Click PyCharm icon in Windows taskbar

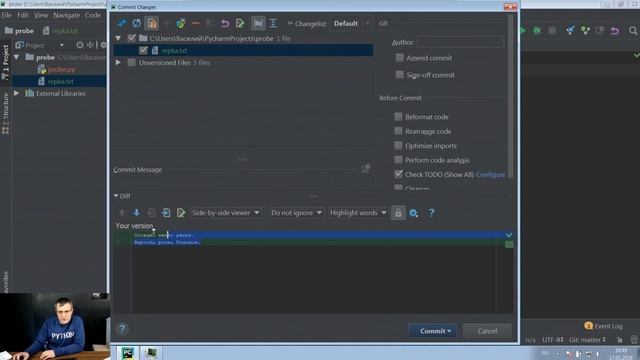(128, 353)
